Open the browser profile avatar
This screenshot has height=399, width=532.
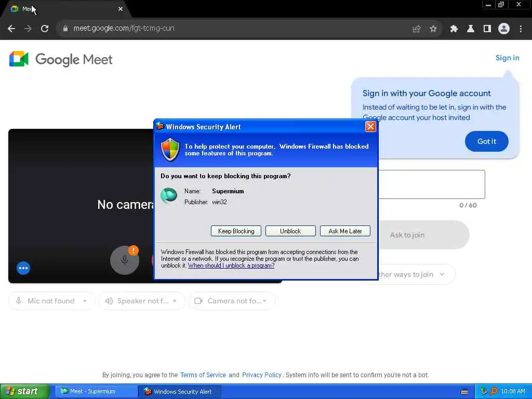click(x=504, y=29)
